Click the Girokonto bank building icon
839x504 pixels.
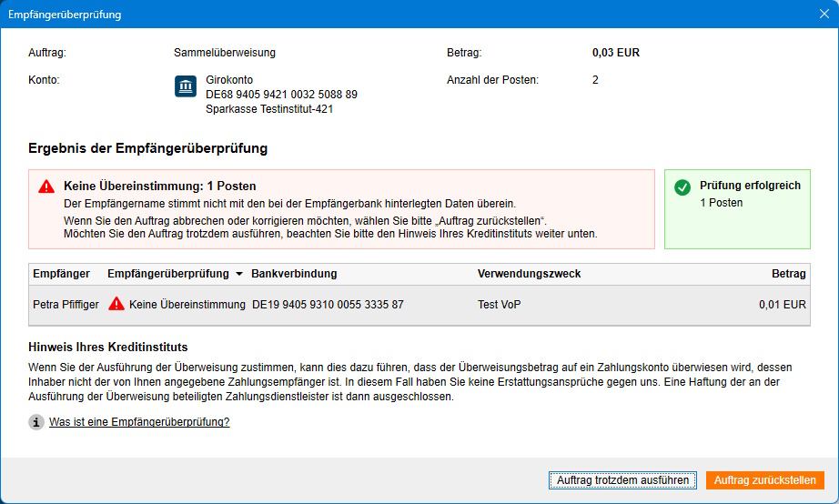click(x=186, y=87)
